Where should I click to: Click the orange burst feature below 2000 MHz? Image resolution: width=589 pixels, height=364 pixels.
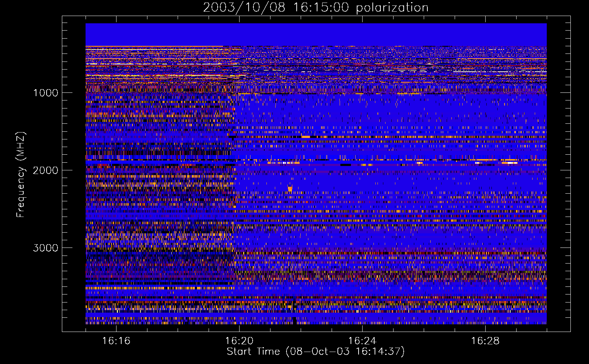290,188
